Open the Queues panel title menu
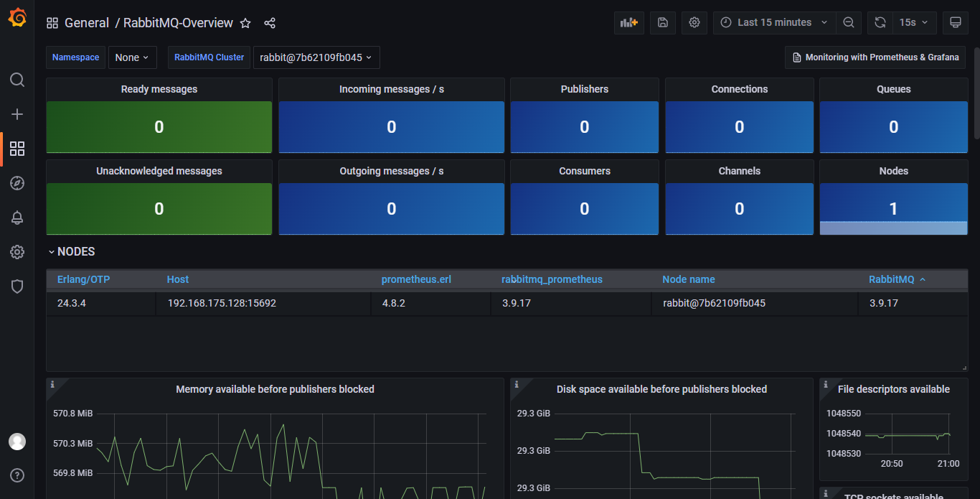Screen dimensions: 980x499 [894, 89]
